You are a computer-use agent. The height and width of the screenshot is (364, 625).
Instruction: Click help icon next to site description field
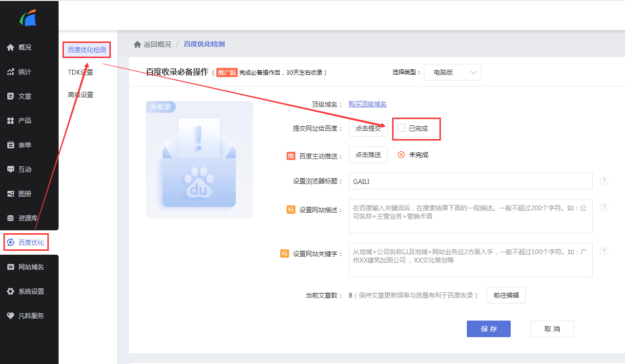pyautogui.click(x=604, y=207)
